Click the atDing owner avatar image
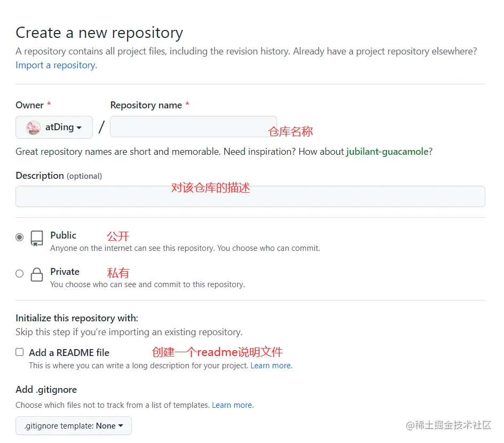 point(33,128)
